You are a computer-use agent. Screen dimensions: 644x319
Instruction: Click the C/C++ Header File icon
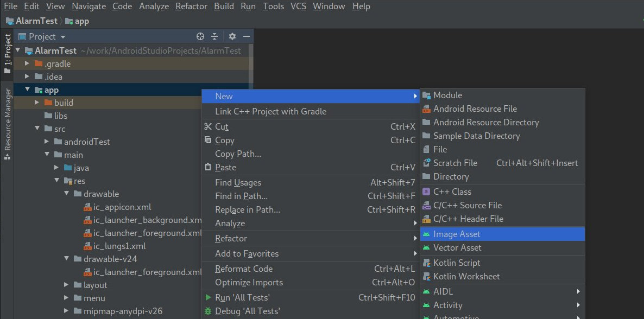426,219
